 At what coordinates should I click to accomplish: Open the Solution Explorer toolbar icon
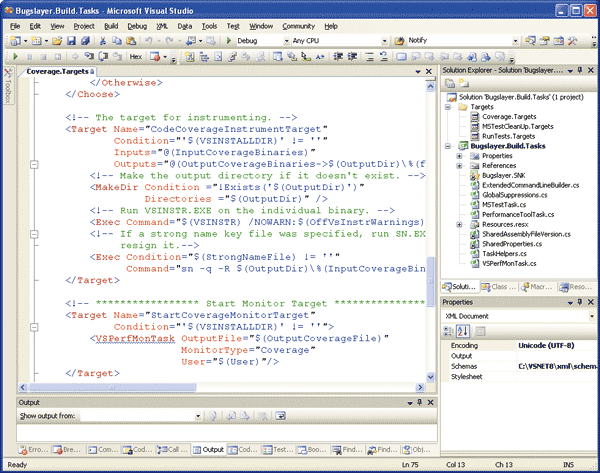click(530, 41)
